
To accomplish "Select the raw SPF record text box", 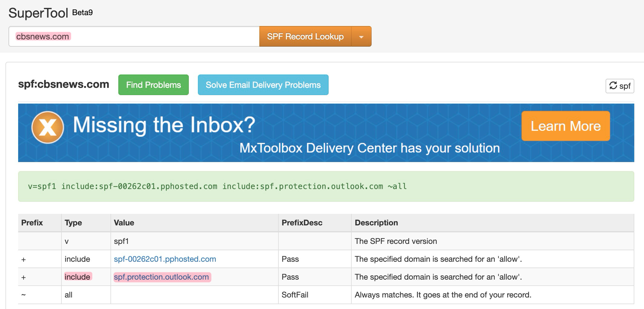I will point(326,186).
